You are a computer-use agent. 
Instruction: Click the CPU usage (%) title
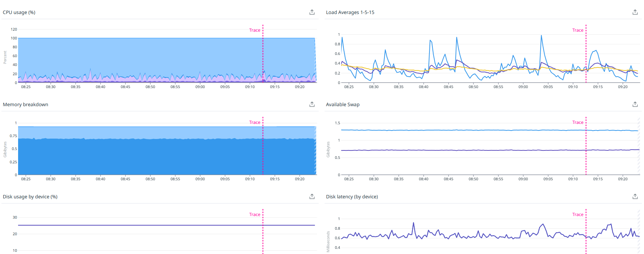coord(19,12)
